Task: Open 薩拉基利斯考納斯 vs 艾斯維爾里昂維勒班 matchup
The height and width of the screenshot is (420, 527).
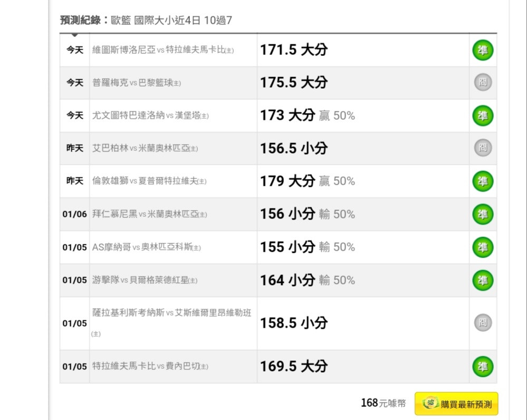Action: (x=172, y=323)
